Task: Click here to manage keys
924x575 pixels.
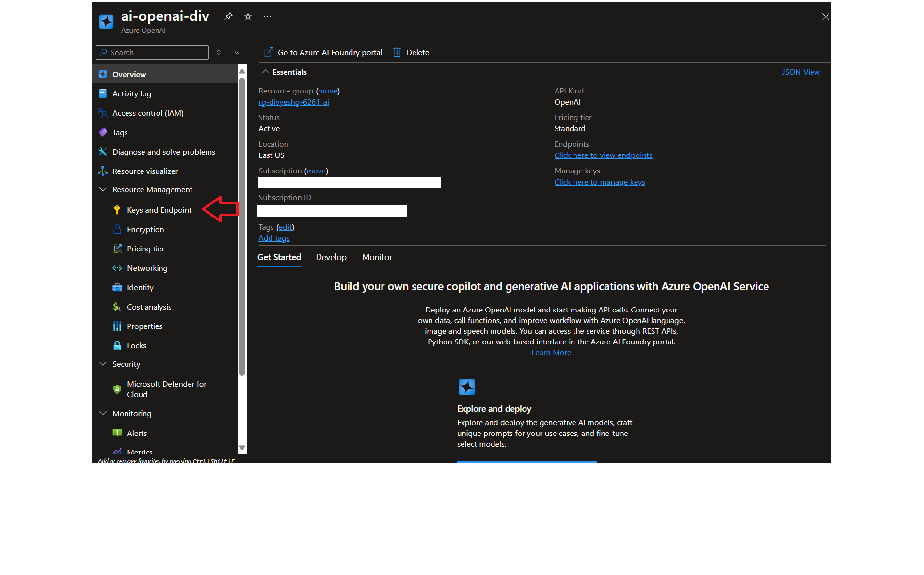Action: pos(600,182)
